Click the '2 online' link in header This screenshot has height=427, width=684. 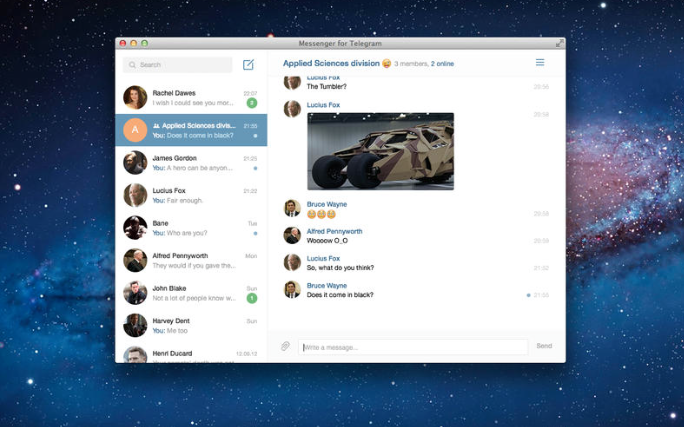pos(442,64)
